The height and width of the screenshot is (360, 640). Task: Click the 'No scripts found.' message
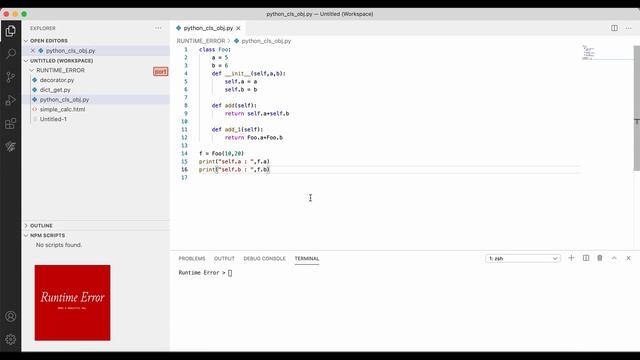pos(59,245)
